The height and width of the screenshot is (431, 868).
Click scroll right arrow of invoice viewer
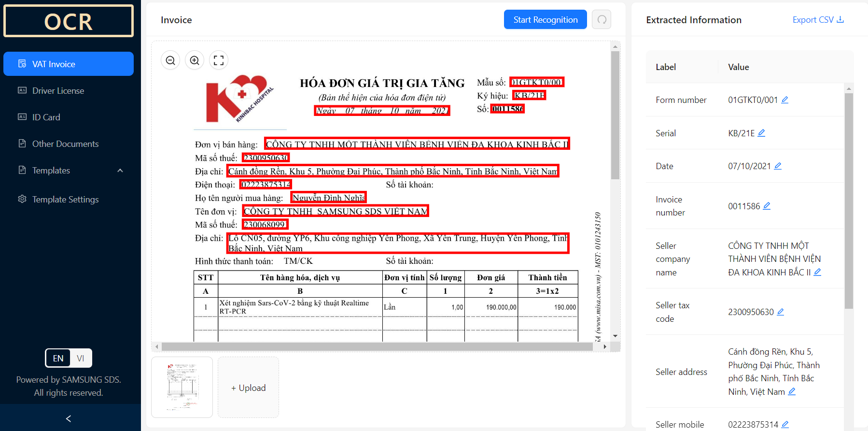[605, 346]
